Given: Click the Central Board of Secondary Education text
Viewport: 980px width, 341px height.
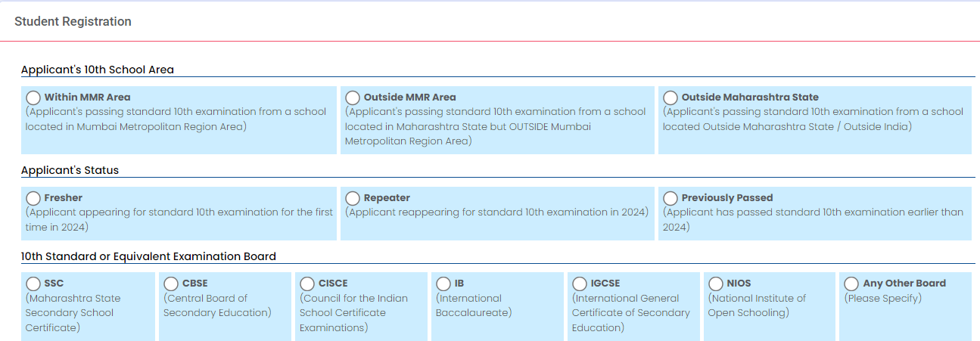Looking at the screenshot, I should [x=217, y=305].
